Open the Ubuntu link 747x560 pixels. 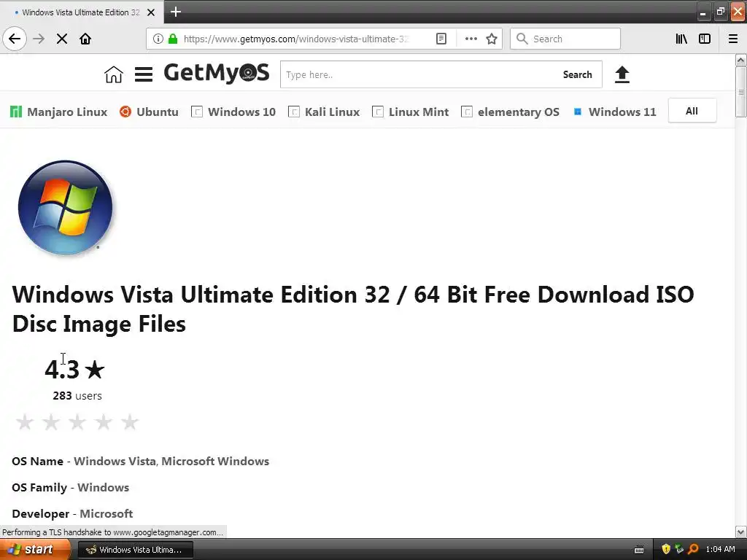pos(149,112)
